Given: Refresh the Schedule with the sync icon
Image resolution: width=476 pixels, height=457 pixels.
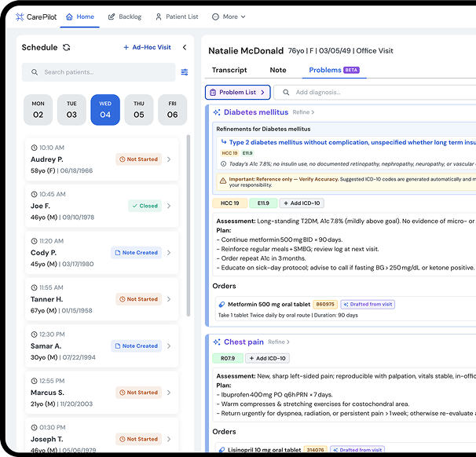Looking at the screenshot, I should [x=67, y=47].
